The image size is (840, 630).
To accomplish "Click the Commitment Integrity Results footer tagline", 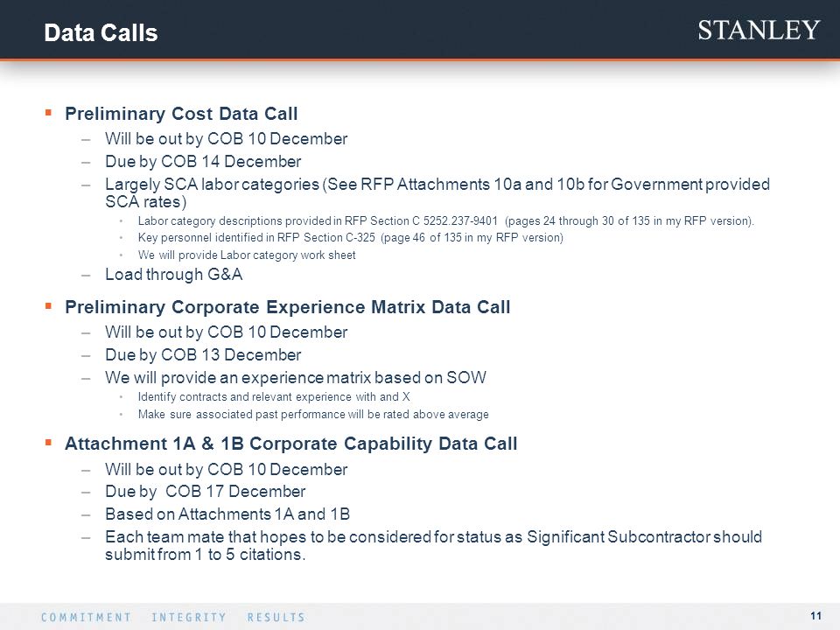I will [173, 617].
